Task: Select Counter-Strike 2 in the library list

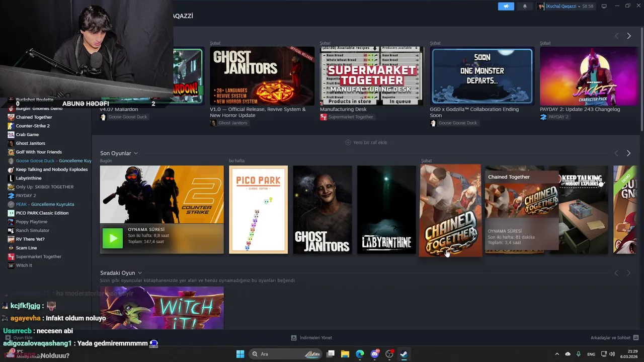Action: pyautogui.click(x=33, y=126)
